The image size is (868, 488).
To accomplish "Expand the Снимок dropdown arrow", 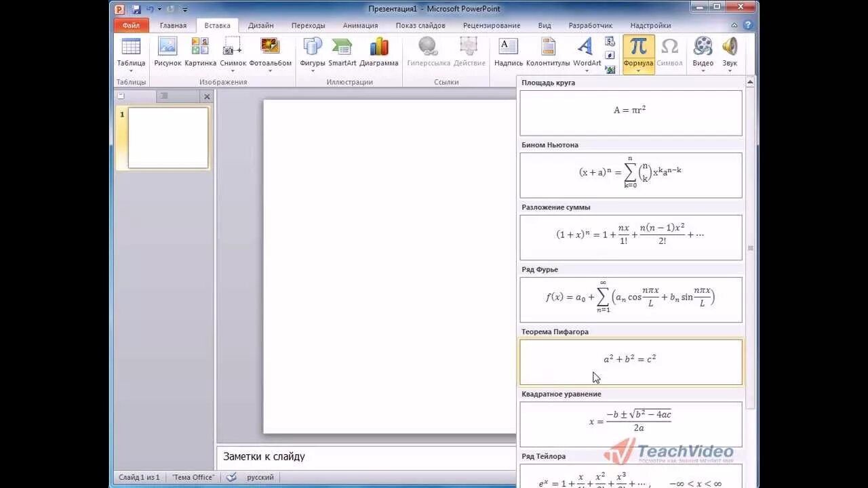I will pyautogui.click(x=233, y=70).
